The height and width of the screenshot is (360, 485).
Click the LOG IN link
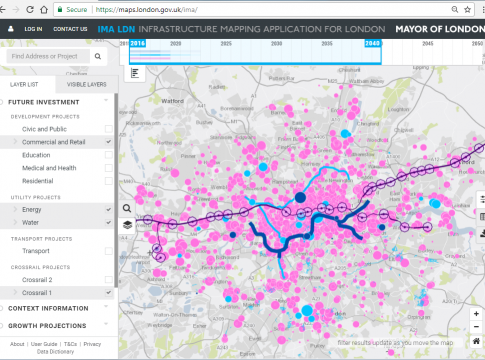33,29
